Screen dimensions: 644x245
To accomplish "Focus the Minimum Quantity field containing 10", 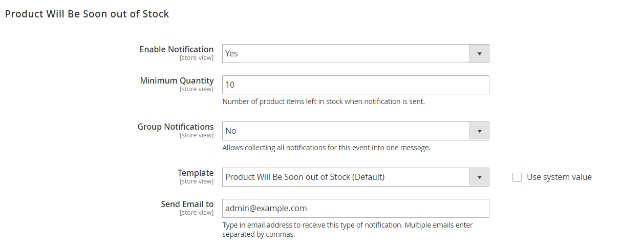I will [355, 85].
